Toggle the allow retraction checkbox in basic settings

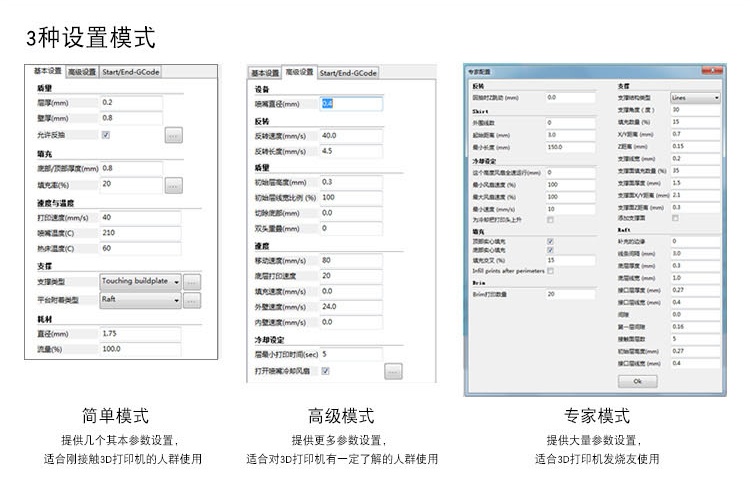pos(106,134)
